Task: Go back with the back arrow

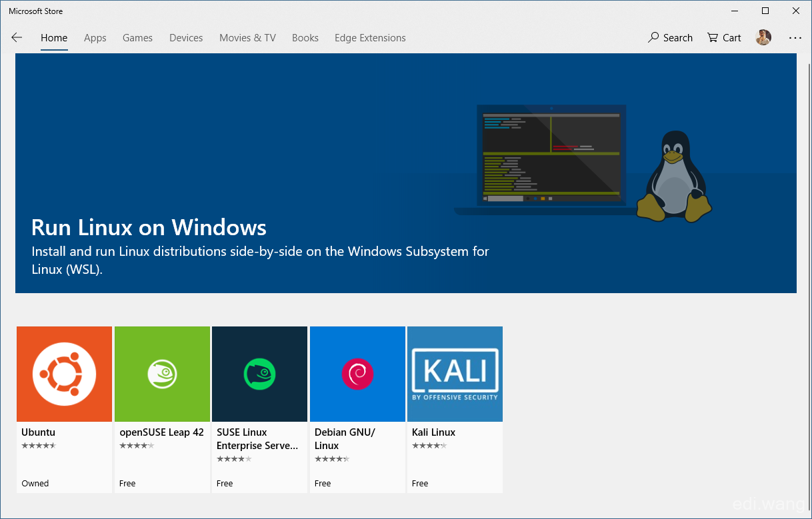Action: (x=17, y=38)
